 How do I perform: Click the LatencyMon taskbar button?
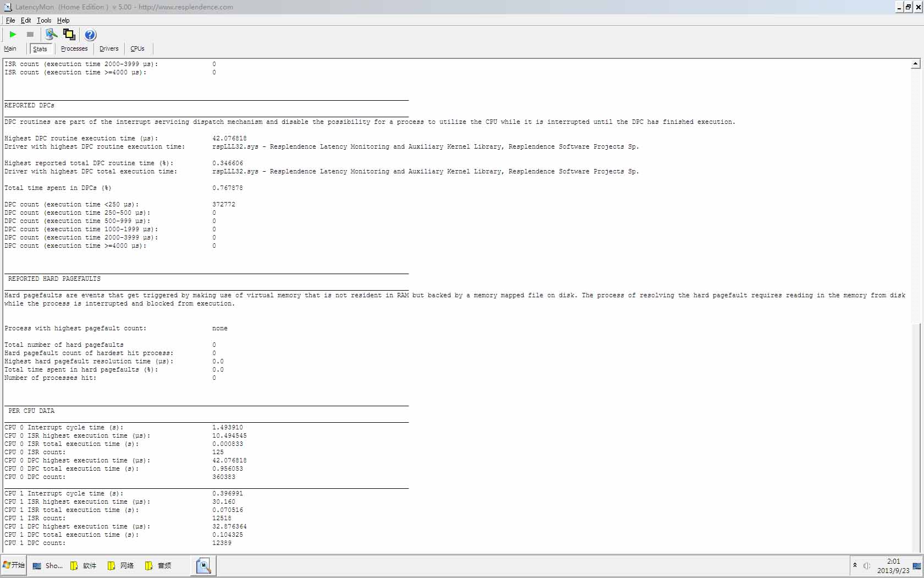[204, 565]
